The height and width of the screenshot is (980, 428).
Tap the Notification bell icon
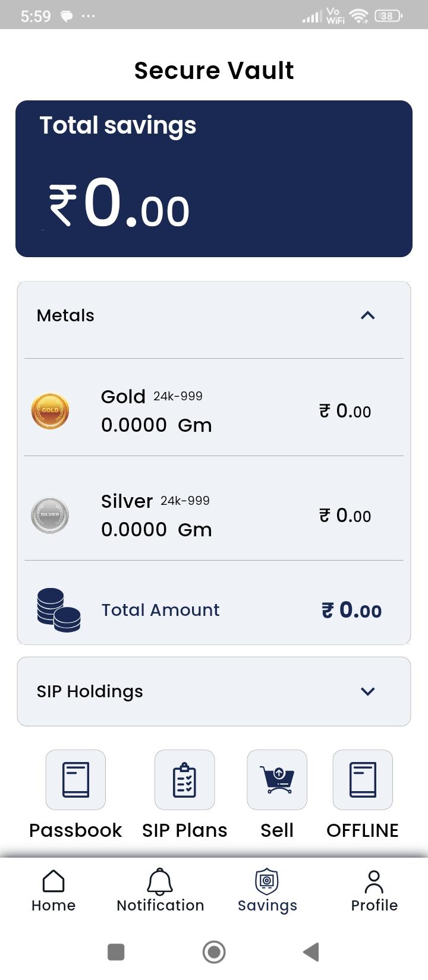coord(160,881)
